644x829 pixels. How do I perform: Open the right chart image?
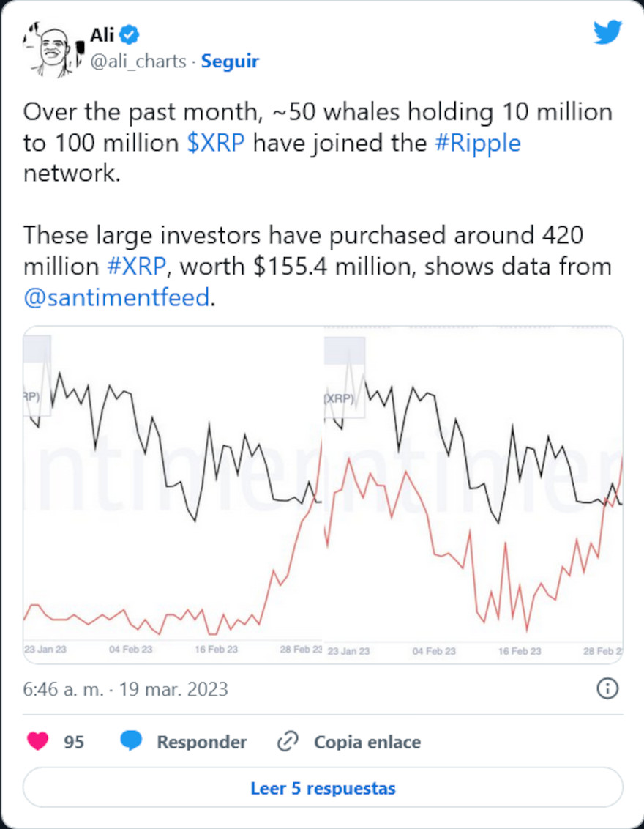(473, 494)
